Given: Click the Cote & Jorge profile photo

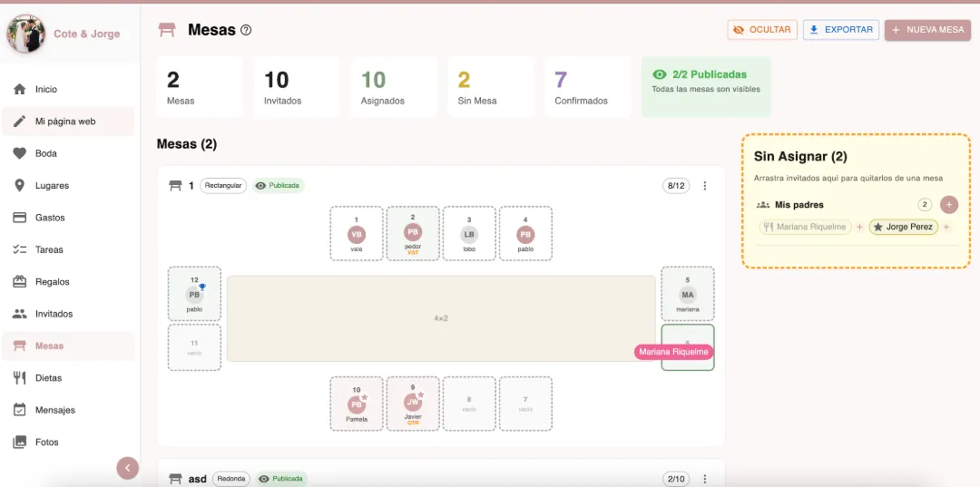Looking at the screenshot, I should pos(25,34).
